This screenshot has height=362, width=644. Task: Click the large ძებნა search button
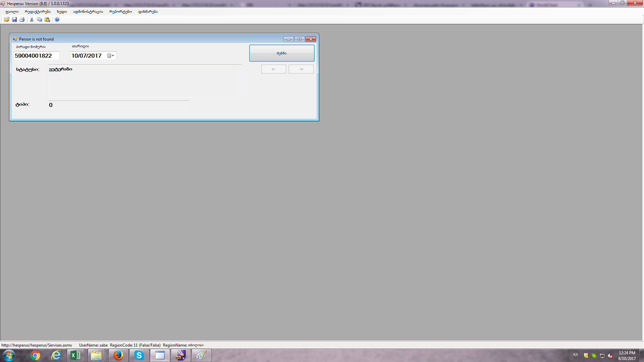point(281,53)
